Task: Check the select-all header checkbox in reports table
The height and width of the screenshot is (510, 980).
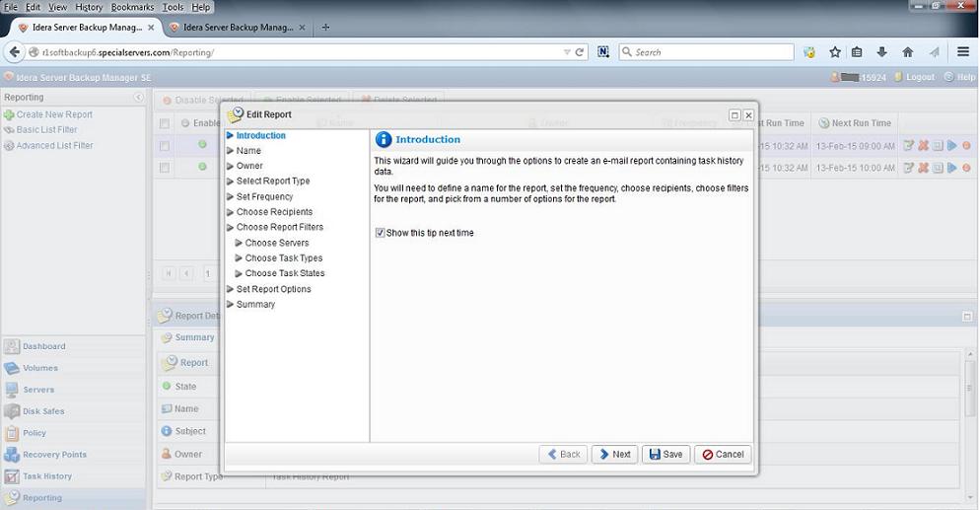Action: tap(165, 123)
